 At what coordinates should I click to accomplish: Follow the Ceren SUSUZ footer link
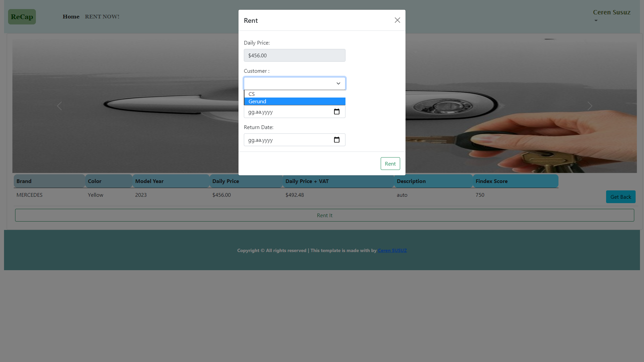[392, 250]
